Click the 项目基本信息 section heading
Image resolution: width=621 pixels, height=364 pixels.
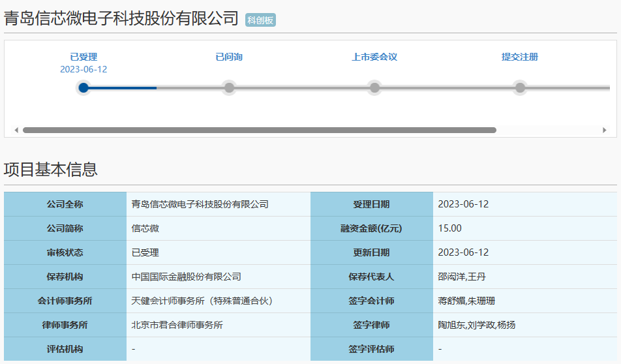coord(51,170)
